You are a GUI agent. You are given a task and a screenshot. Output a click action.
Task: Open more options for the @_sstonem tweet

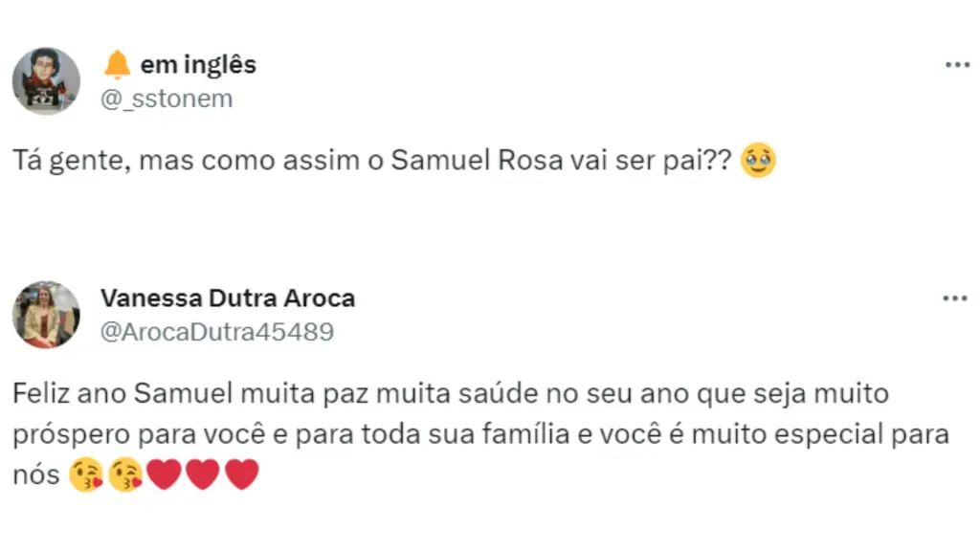tap(956, 65)
